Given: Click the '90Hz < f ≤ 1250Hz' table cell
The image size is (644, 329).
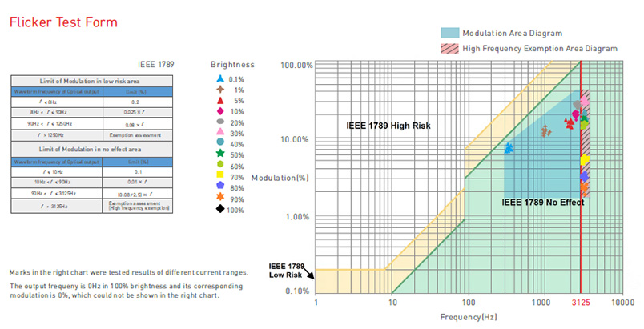Looking at the screenshot, I should [57, 123].
